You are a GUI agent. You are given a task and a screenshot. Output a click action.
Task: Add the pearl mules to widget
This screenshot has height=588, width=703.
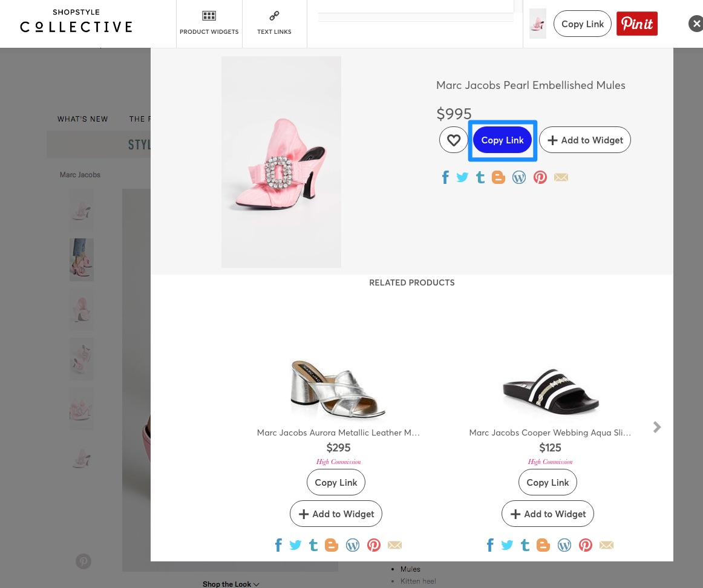pyautogui.click(x=585, y=140)
